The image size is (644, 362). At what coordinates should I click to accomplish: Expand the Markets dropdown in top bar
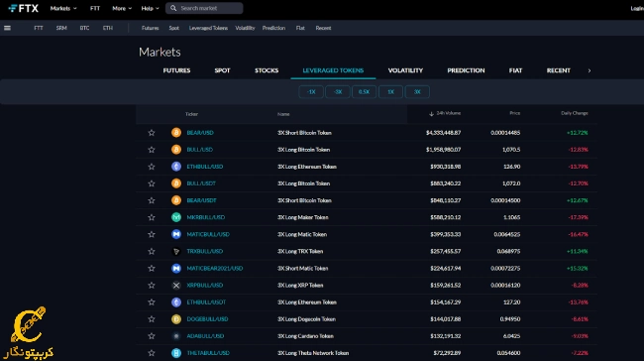(x=63, y=8)
